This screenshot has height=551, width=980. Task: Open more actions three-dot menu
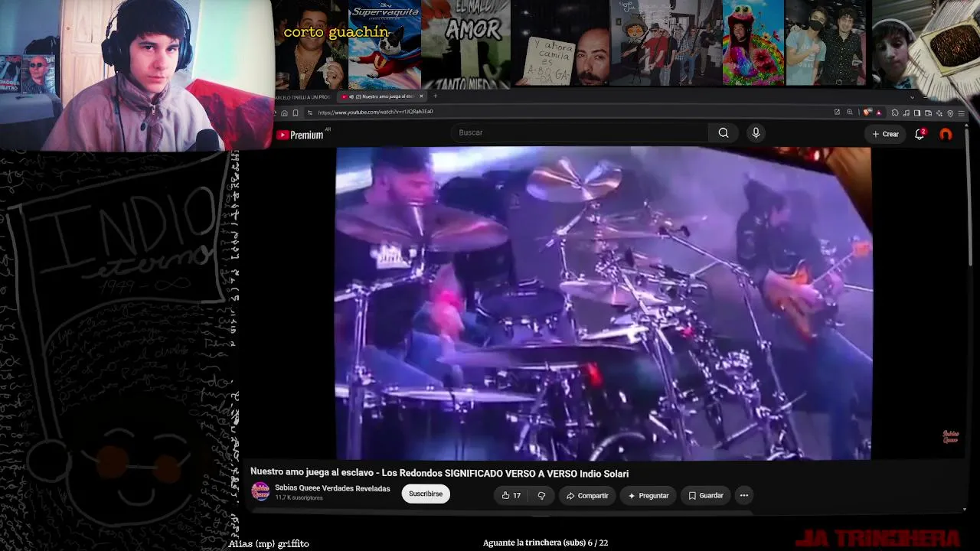tap(744, 496)
